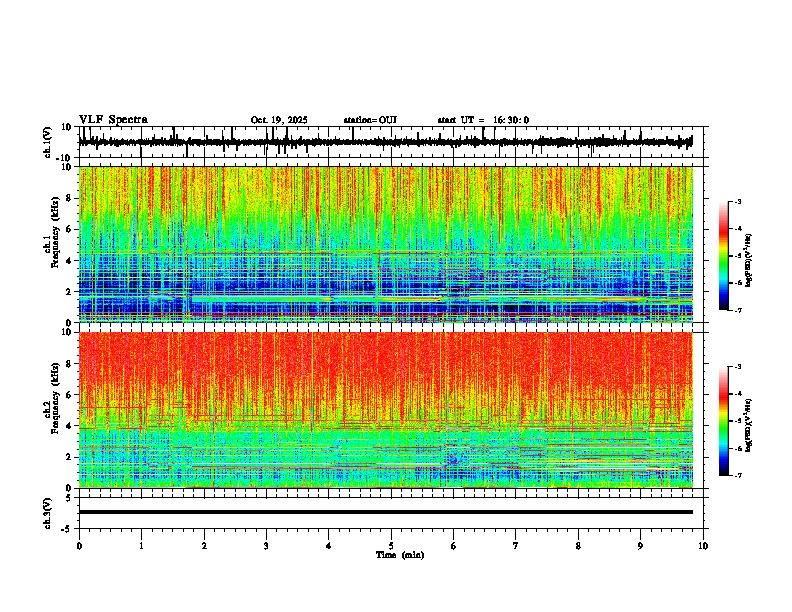Click the log(PSD) label beside ch.2 color bar
The height and width of the screenshot is (612, 792).
click(749, 426)
